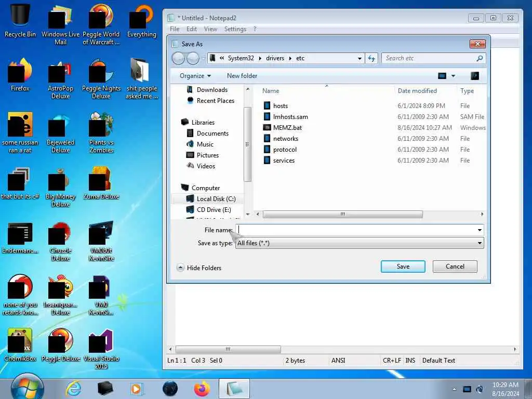Open the View menu in Notepad2
The width and height of the screenshot is (532, 399).
[210, 29]
